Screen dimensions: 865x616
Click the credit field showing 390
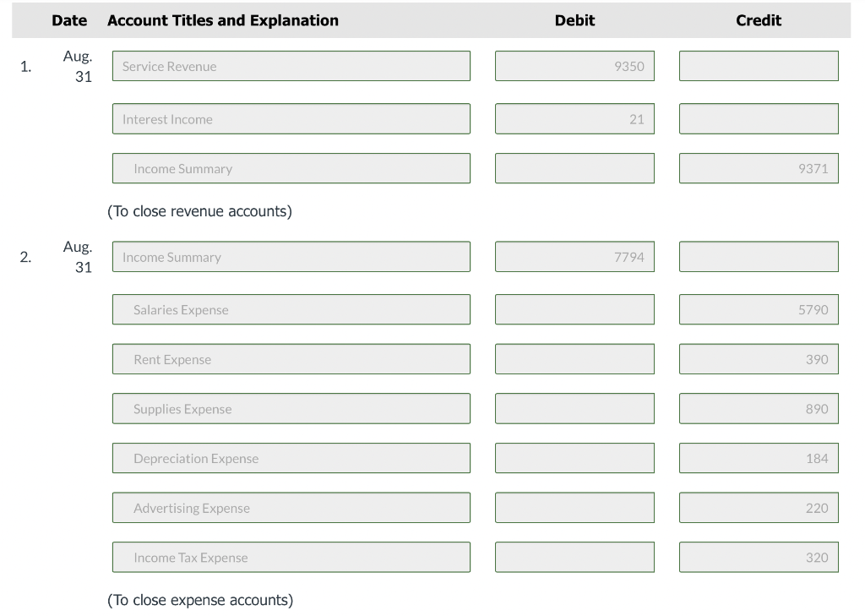(759, 360)
